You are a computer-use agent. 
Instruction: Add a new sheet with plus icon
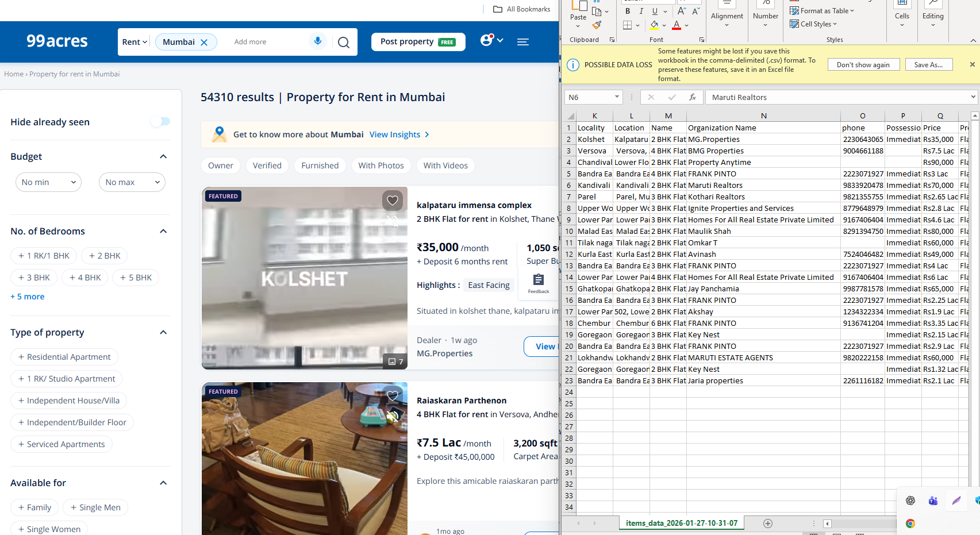[x=767, y=524]
